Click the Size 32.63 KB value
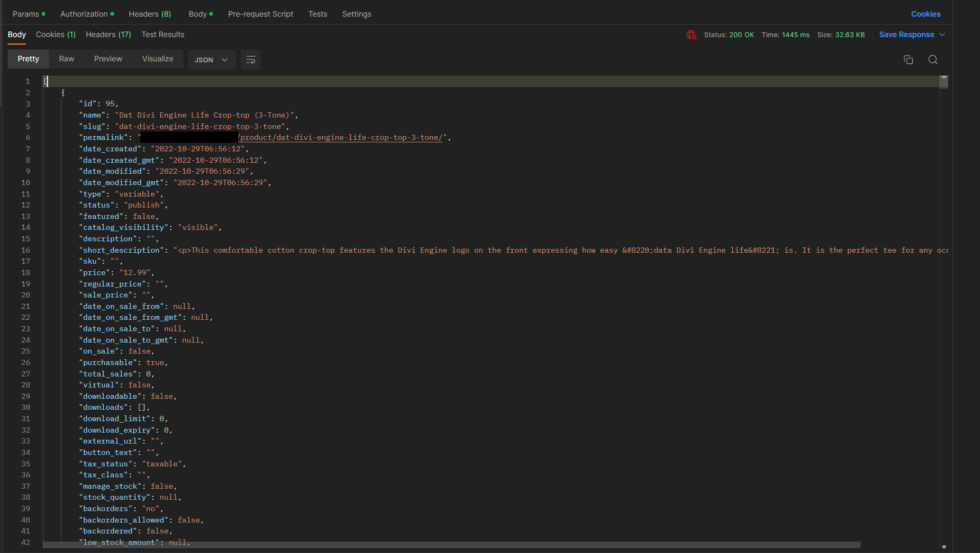The width and height of the screenshot is (980, 553). click(x=850, y=35)
